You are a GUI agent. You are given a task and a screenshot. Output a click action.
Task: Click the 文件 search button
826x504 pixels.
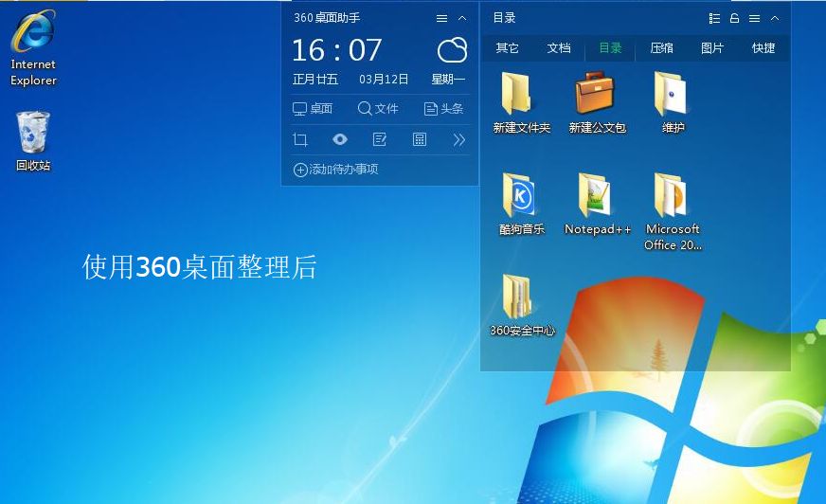click(x=378, y=109)
